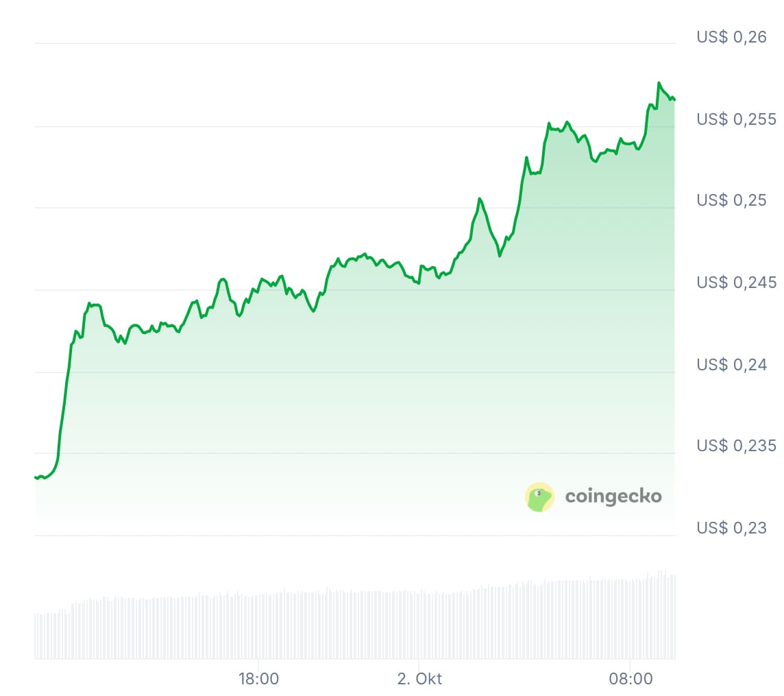Viewport: 784px width, 696px height.
Task: Click the 08:00 time axis label
Action: 630,680
